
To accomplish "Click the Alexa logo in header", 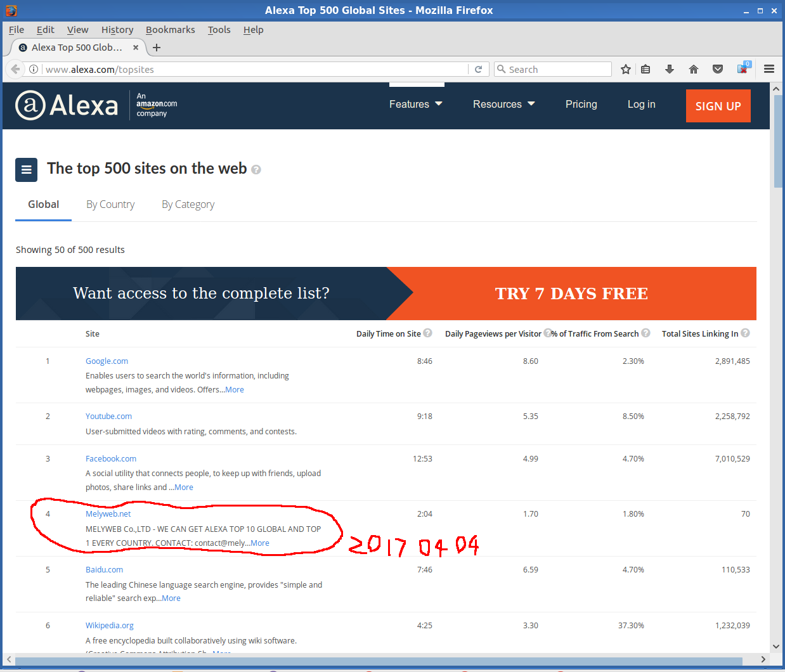I will (67, 105).
